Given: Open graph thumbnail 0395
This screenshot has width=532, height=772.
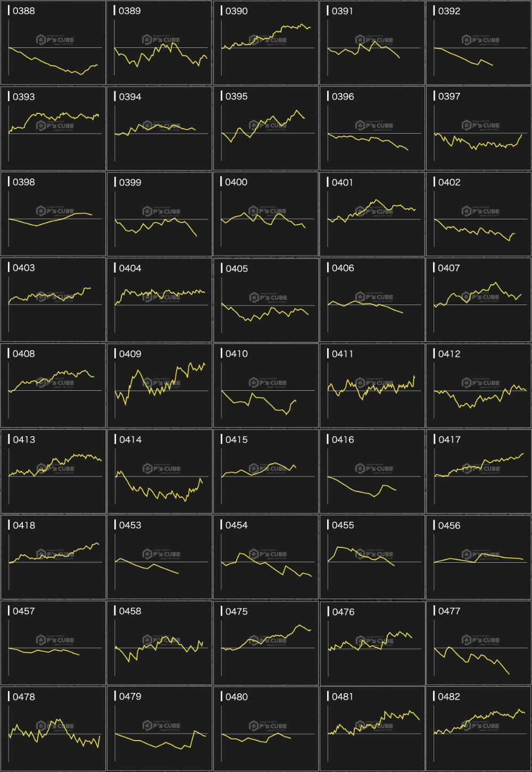Looking at the screenshot, I should (266, 128).
